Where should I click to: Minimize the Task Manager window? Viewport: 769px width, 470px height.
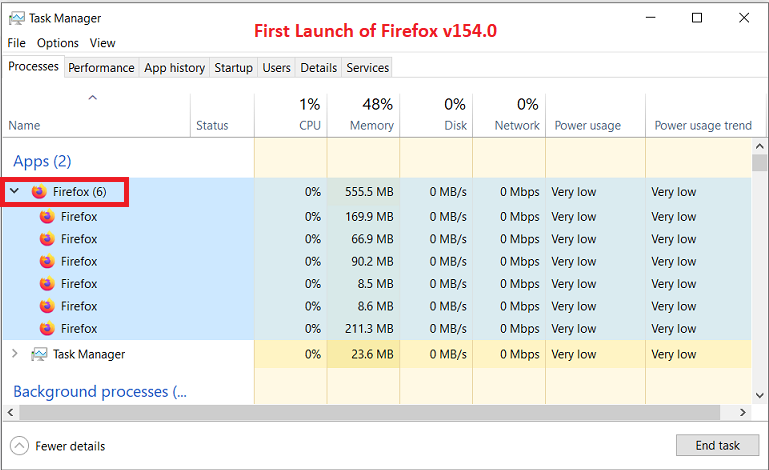(651, 18)
